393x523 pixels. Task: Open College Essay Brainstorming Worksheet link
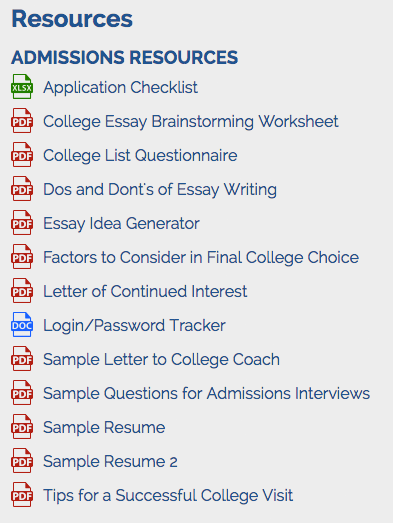coord(191,122)
